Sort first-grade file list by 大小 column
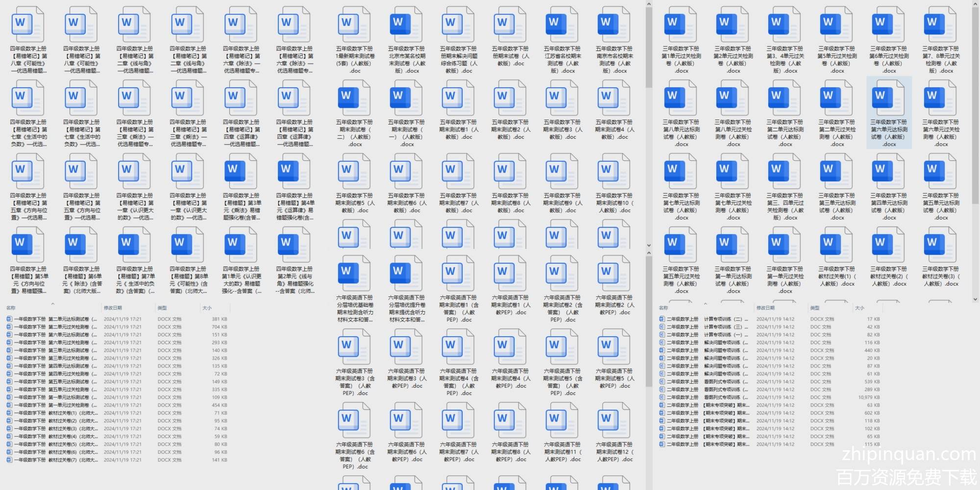This screenshot has width=980, height=490. click(x=207, y=308)
